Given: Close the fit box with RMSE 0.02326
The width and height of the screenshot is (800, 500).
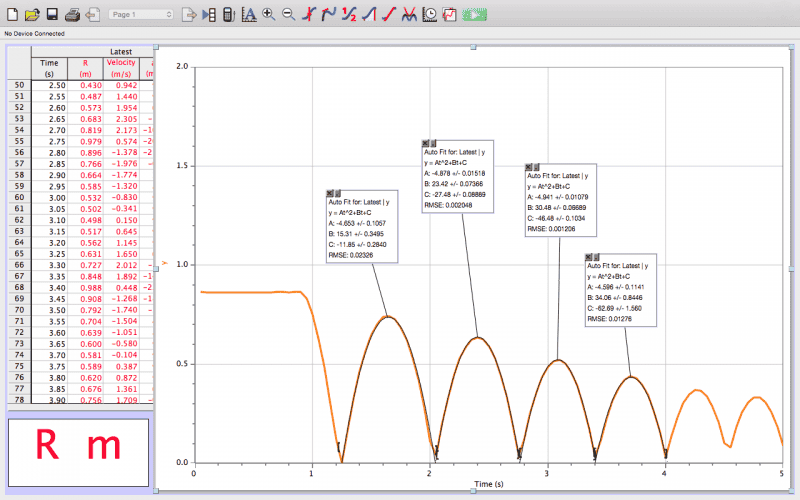Looking at the screenshot, I should [331, 190].
